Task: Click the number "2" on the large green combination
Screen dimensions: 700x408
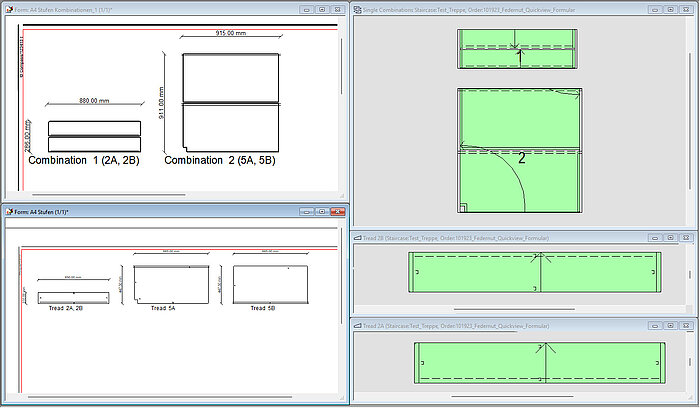Action: pos(522,158)
